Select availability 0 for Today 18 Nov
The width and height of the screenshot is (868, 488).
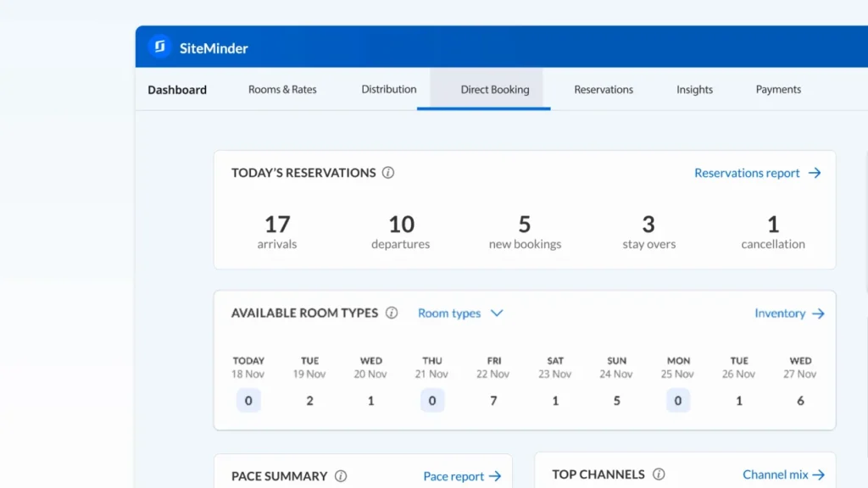click(x=248, y=401)
